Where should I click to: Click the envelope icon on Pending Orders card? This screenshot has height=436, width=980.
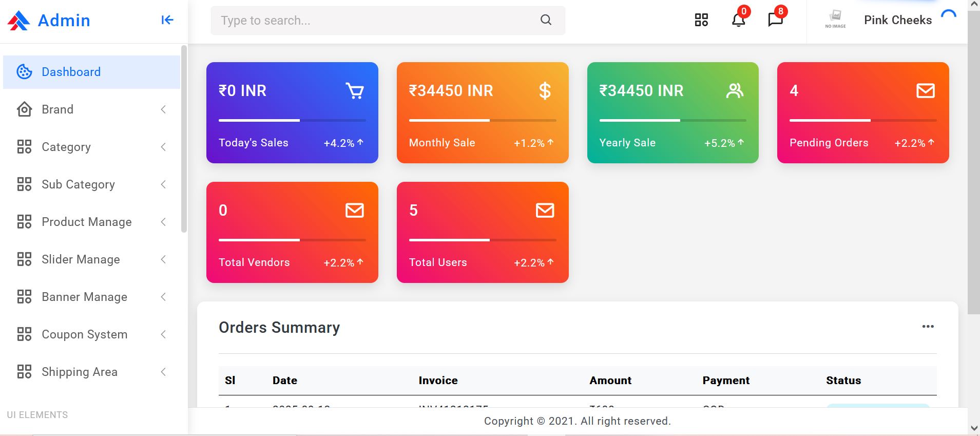point(925,91)
